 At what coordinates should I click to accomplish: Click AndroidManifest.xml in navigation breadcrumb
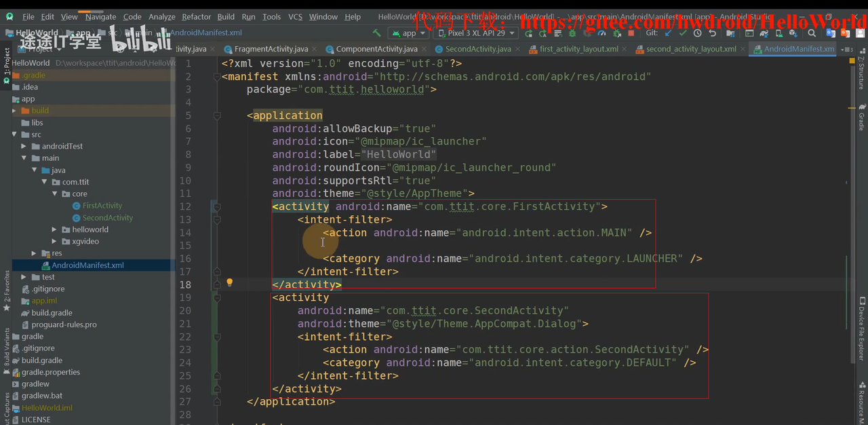(x=205, y=33)
